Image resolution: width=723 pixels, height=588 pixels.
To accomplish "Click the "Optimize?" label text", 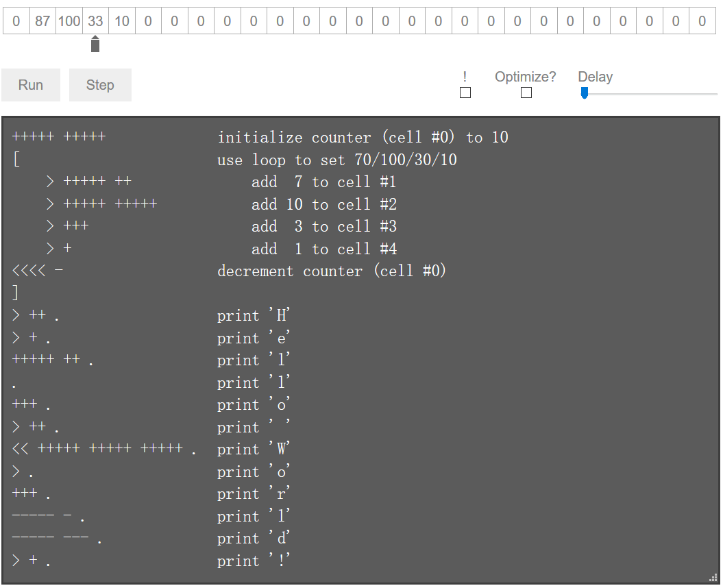I will click(526, 77).
